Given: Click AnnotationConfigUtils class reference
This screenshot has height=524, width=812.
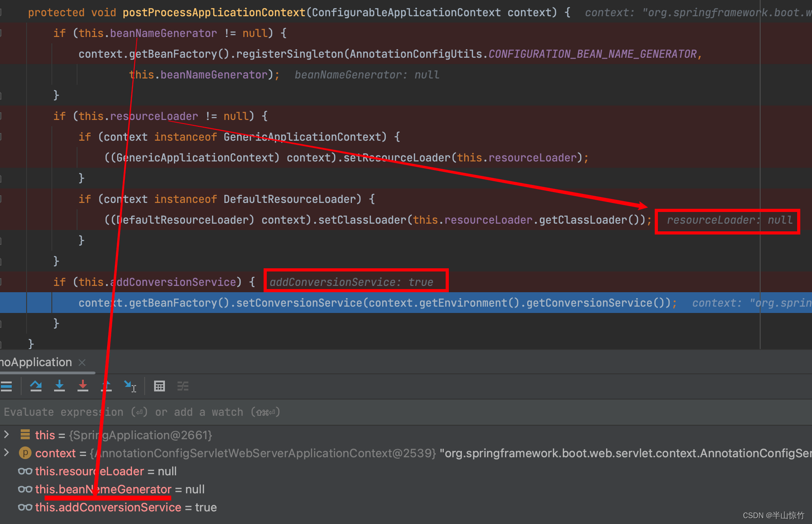Looking at the screenshot, I should pyautogui.click(x=416, y=54).
